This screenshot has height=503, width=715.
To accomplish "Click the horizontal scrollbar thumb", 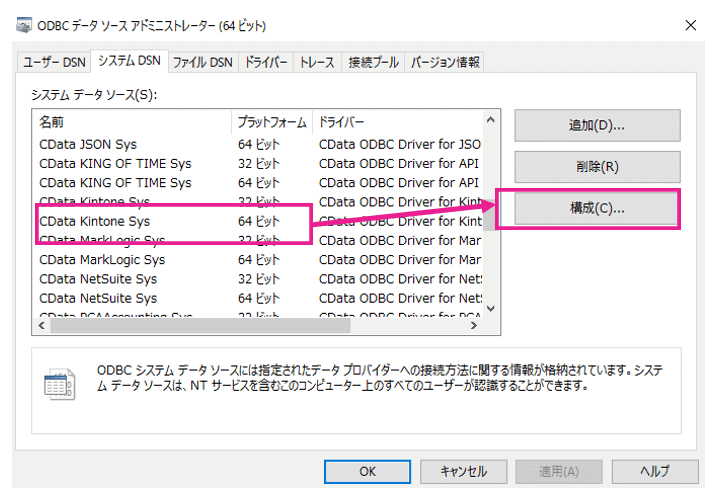I will [x=200, y=326].
